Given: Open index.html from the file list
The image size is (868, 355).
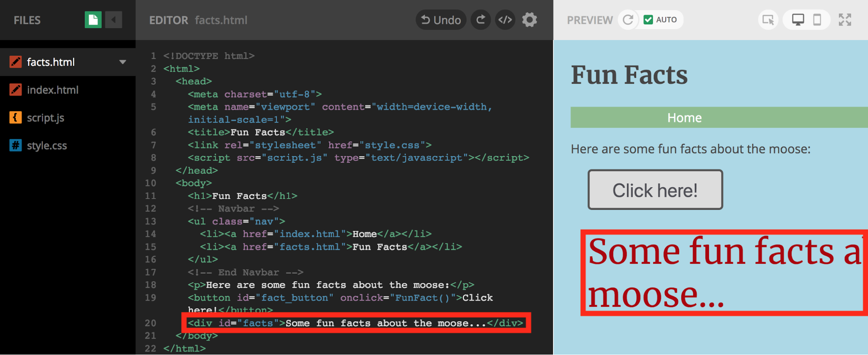Looking at the screenshot, I should point(53,90).
